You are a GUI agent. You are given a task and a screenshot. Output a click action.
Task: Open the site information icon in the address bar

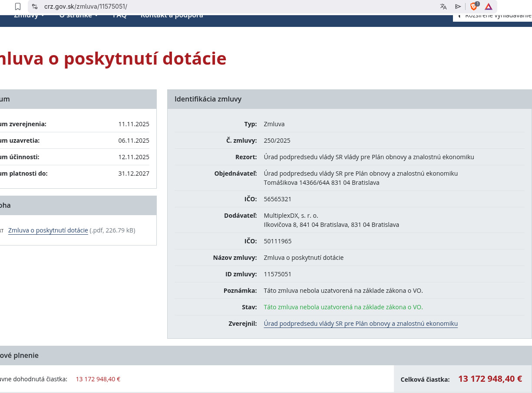click(x=35, y=7)
